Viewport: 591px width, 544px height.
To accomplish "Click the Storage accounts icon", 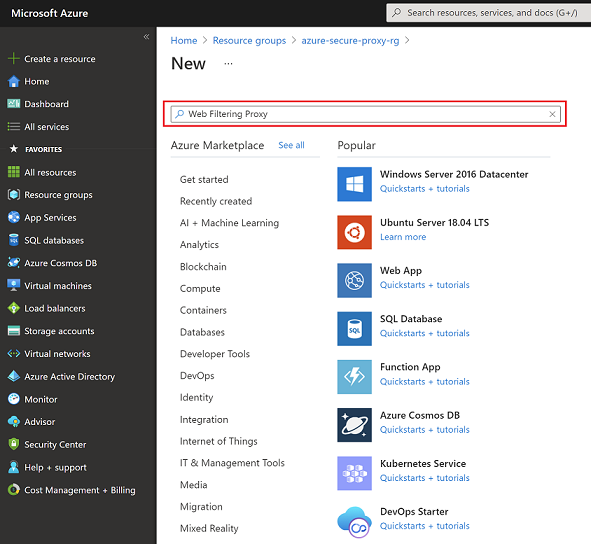I will 14,331.
